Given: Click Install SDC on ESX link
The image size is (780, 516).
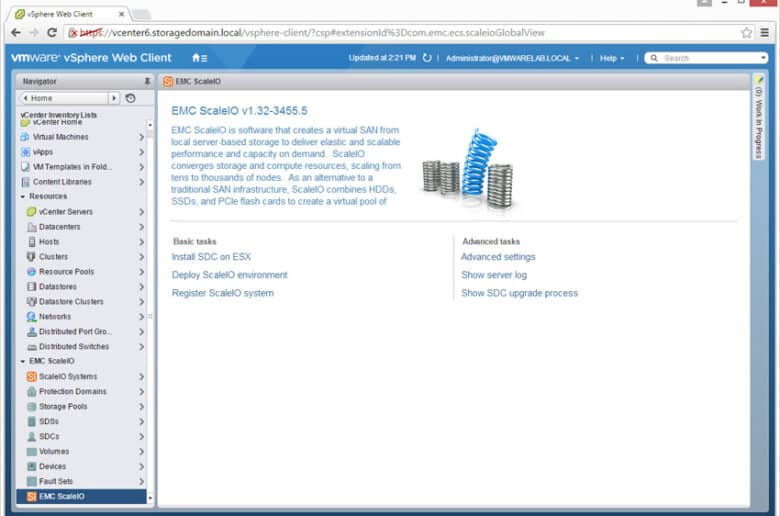Looking at the screenshot, I should tap(211, 257).
